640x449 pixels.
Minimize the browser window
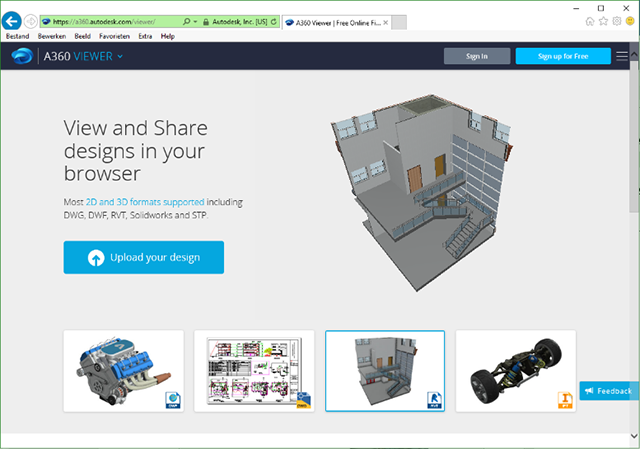[576, 8]
